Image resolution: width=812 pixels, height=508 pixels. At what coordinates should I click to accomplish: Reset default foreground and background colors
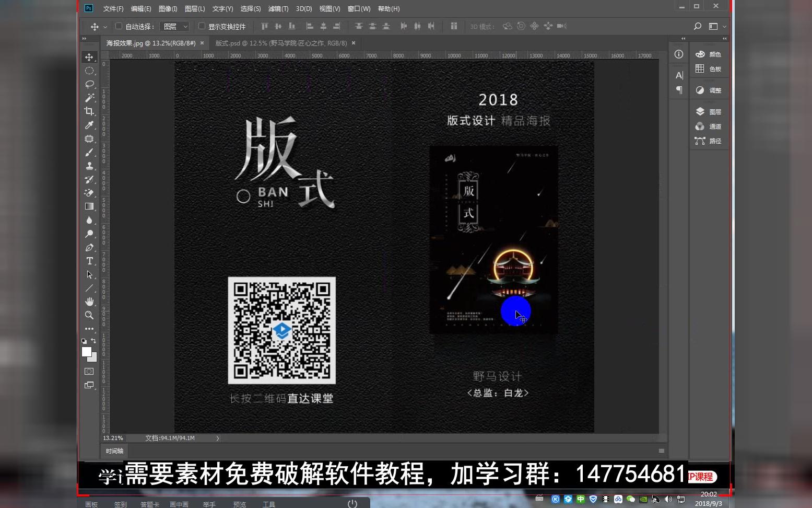[x=84, y=341]
